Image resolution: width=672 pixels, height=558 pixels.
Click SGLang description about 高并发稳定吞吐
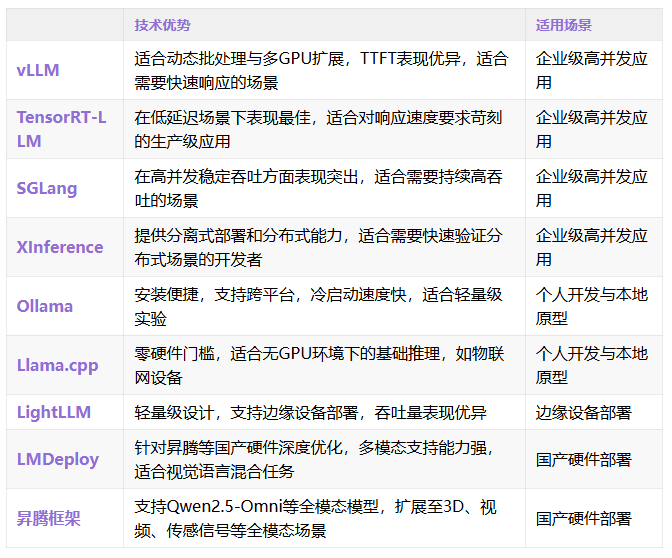[x=318, y=188]
